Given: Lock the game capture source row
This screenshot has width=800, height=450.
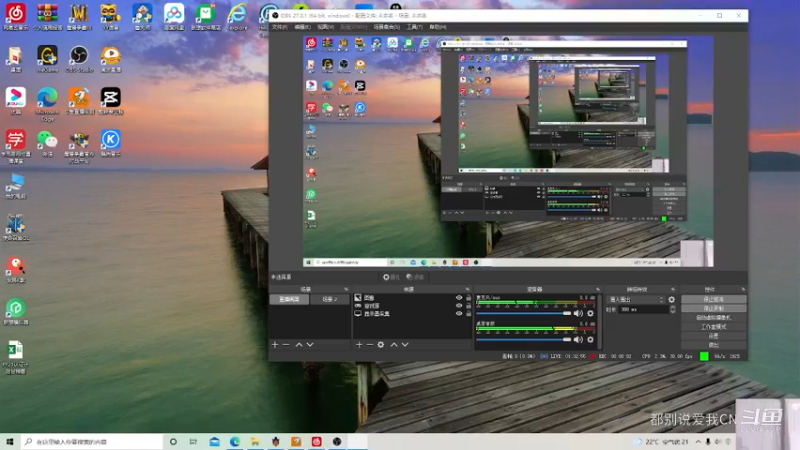Looking at the screenshot, I should click(x=468, y=306).
